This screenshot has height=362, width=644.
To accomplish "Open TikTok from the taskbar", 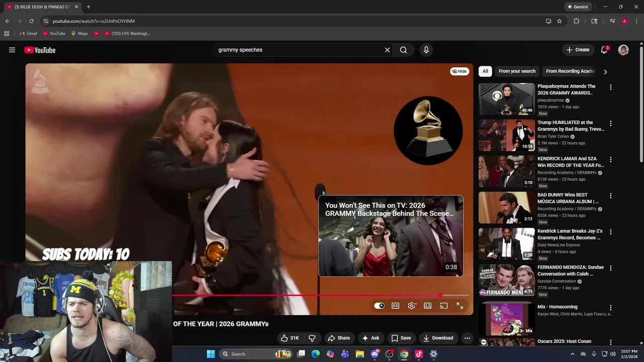I will [419, 354].
